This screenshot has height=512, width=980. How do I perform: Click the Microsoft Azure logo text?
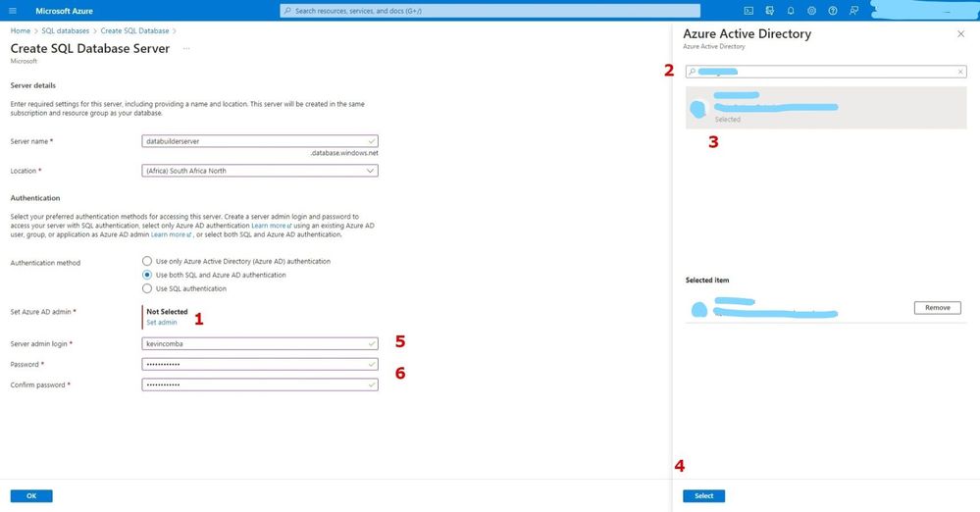coord(64,11)
